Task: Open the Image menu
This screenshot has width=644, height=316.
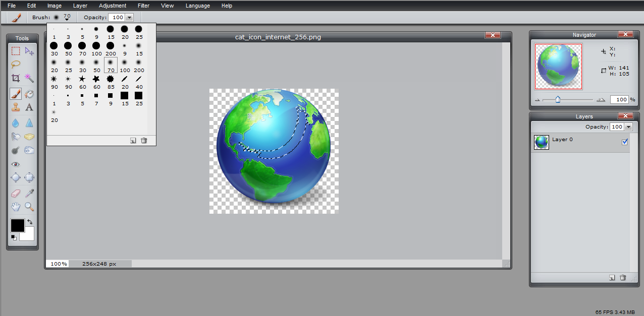Action: click(x=55, y=6)
